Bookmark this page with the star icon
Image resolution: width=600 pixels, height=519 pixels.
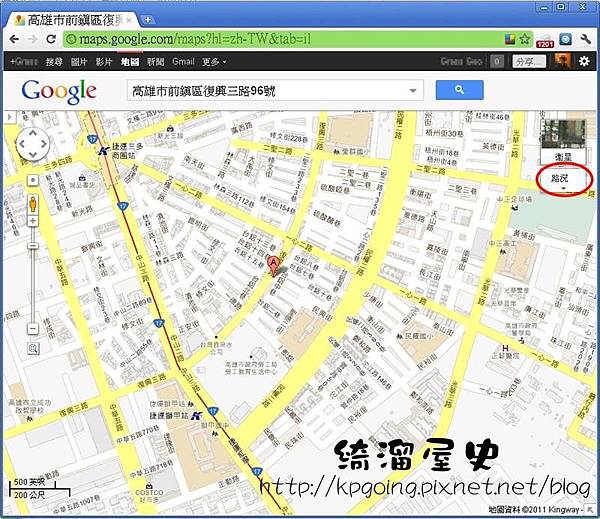[525, 39]
